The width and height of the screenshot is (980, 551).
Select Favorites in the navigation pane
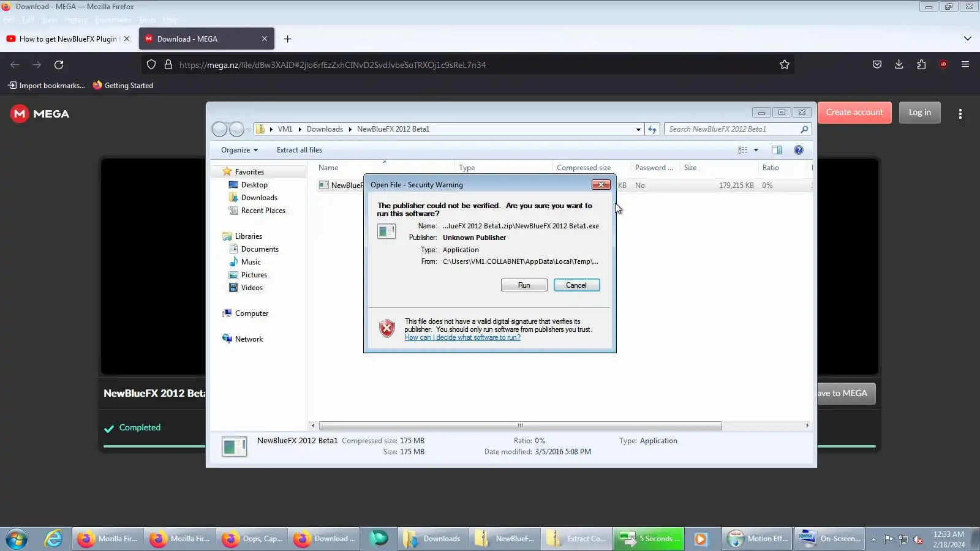249,172
